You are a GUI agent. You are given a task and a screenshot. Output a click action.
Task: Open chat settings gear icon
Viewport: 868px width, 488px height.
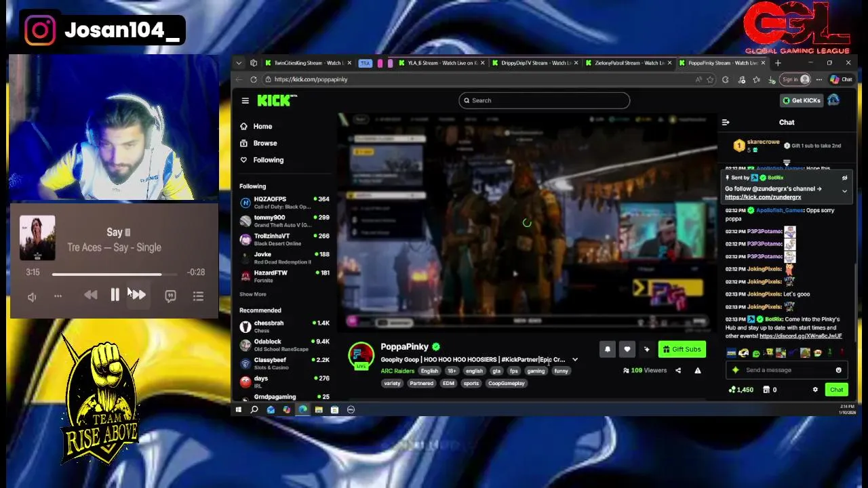pyautogui.click(x=815, y=390)
